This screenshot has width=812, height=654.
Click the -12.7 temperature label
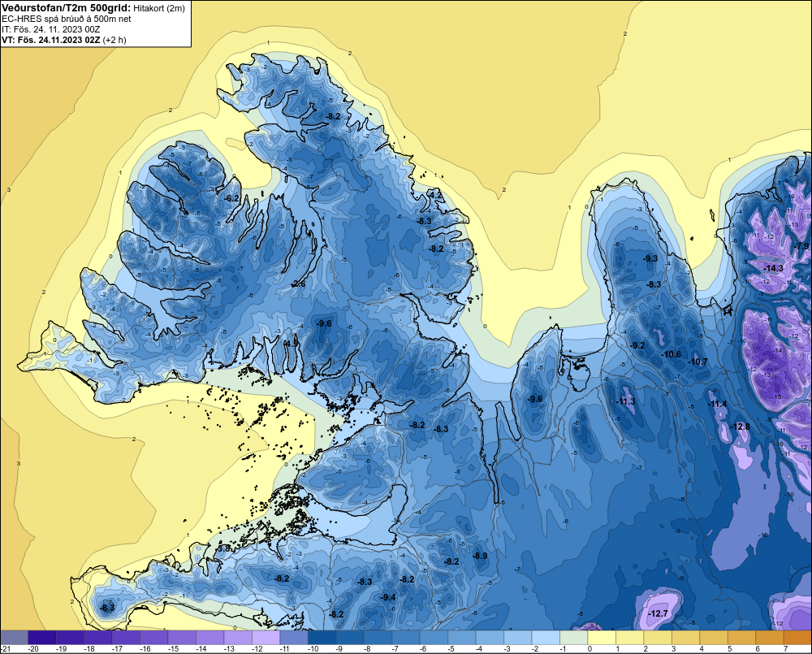pos(659,613)
